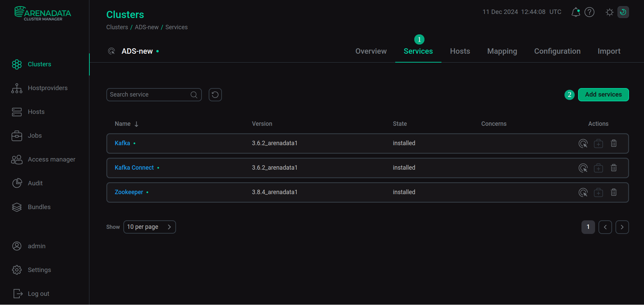Go to next page arrow
This screenshot has height=305, width=644.
pyautogui.click(x=622, y=227)
